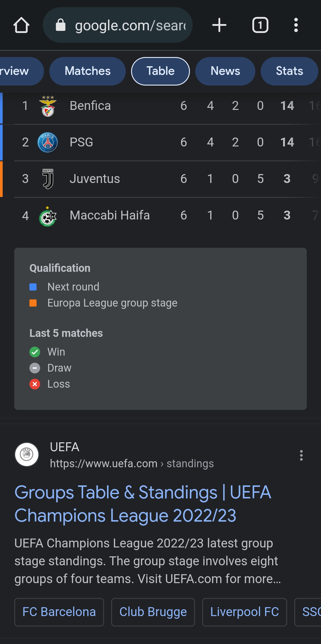Open UEFA result three-dot options
Image resolution: width=321 pixels, height=644 pixels.
tap(301, 455)
